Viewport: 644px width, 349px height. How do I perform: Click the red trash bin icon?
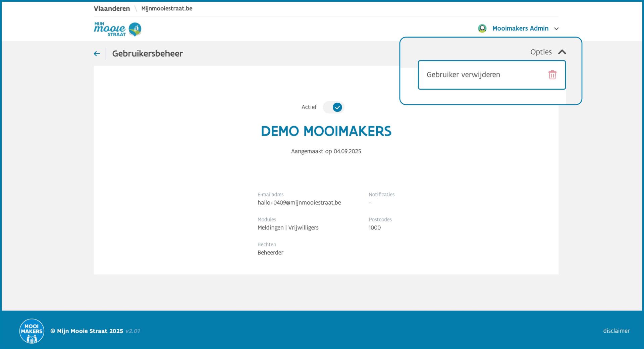pyautogui.click(x=552, y=75)
